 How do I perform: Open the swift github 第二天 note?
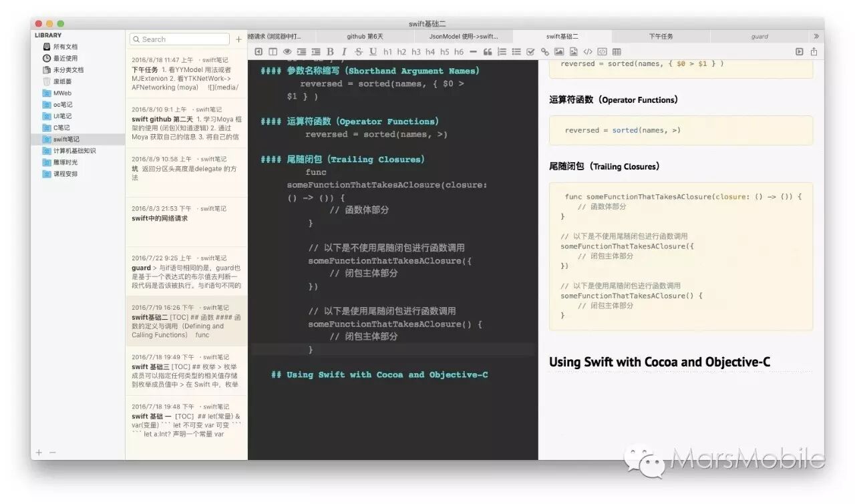point(186,123)
